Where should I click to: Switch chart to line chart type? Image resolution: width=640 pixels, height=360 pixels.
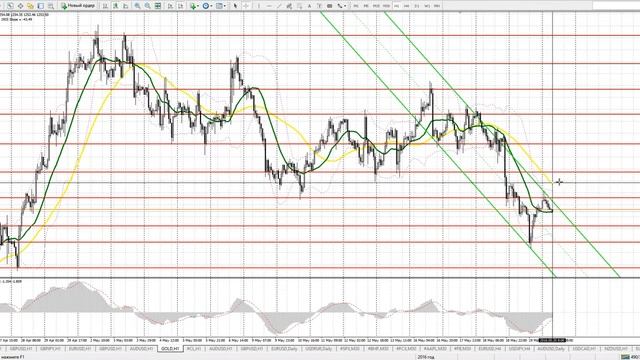(126, 6)
